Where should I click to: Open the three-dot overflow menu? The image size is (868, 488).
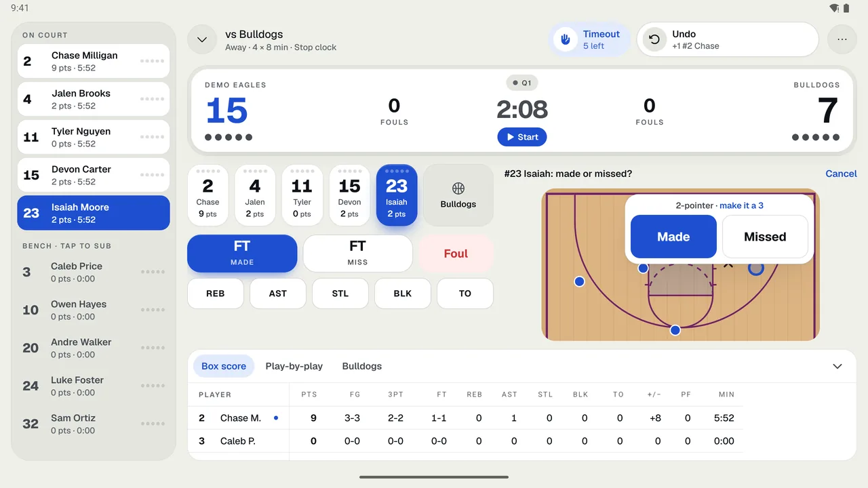click(842, 39)
